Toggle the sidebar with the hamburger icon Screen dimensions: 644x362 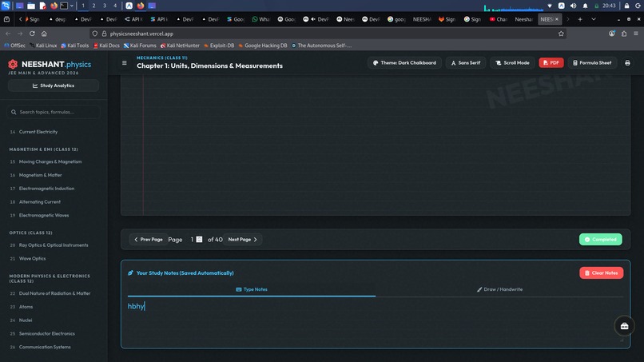pos(125,63)
